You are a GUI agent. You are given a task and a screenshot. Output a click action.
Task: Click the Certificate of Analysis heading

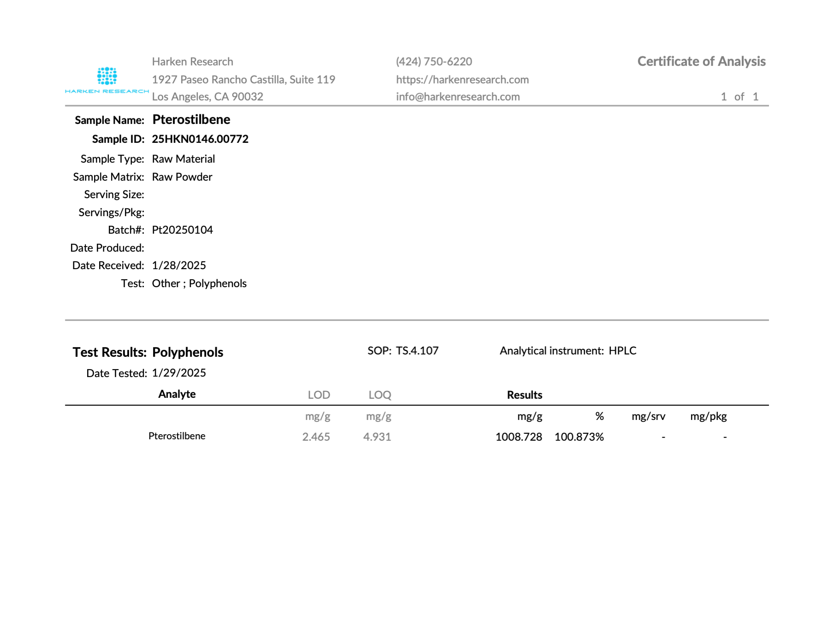(x=701, y=61)
